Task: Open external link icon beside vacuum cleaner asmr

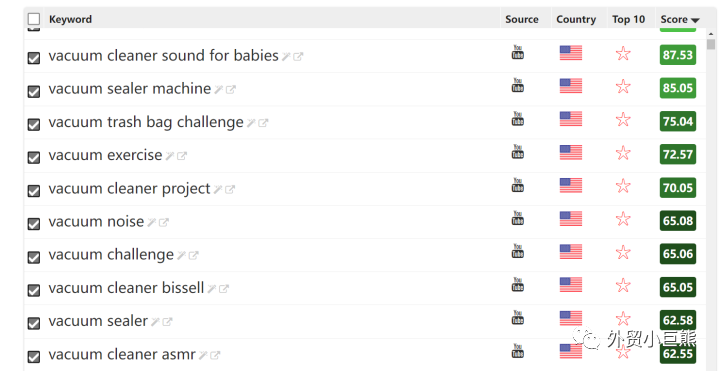Action: (215, 355)
